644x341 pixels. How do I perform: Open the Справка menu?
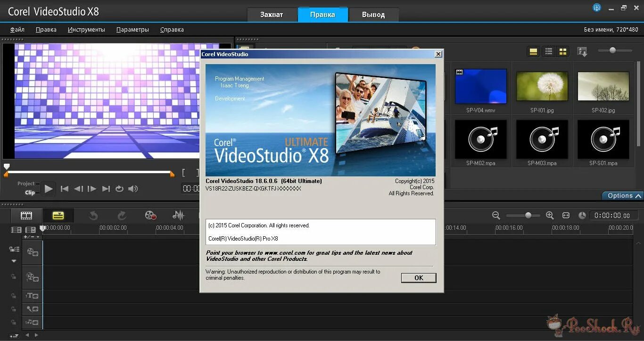tap(172, 29)
